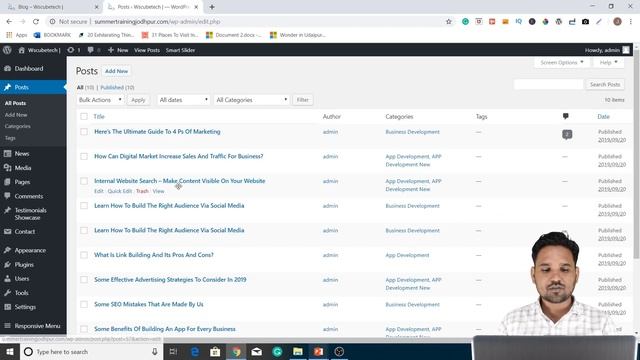Click the Plugins sidebar icon
The width and height of the screenshot is (640, 360).
pos(7,264)
